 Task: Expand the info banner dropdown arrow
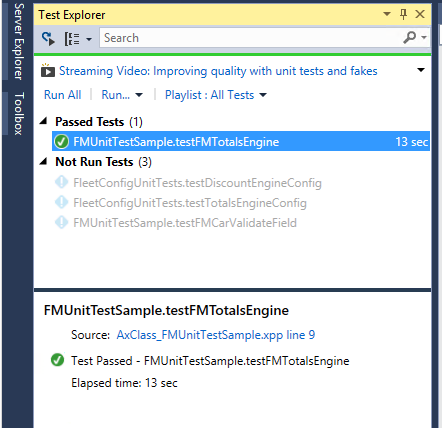[x=421, y=70]
